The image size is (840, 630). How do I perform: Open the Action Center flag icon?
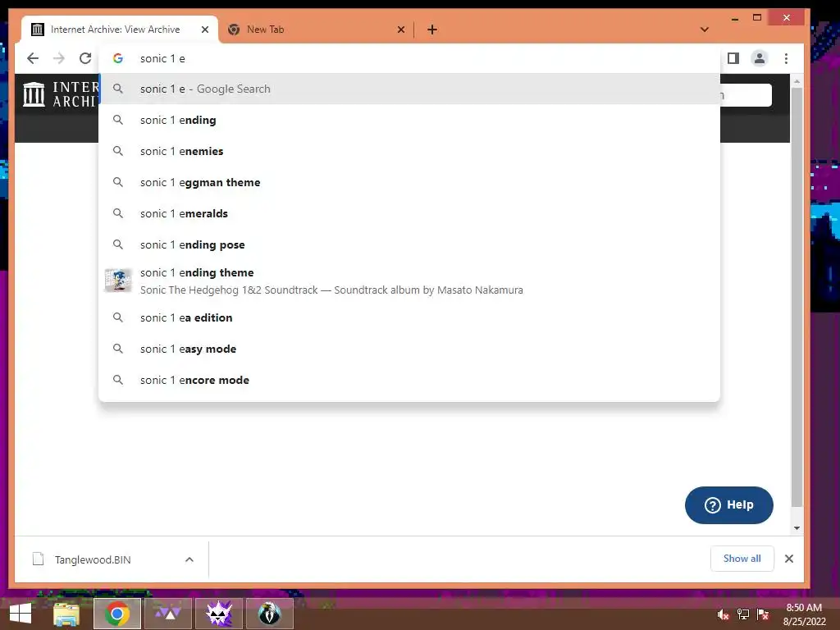click(x=763, y=614)
